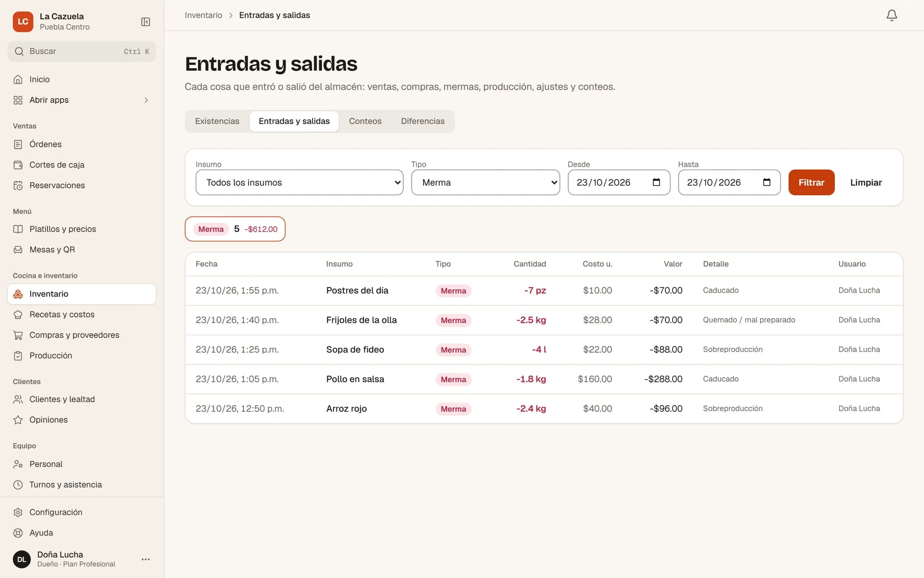Switch to the Existencias tab
Image resolution: width=924 pixels, height=578 pixels.
pos(217,121)
